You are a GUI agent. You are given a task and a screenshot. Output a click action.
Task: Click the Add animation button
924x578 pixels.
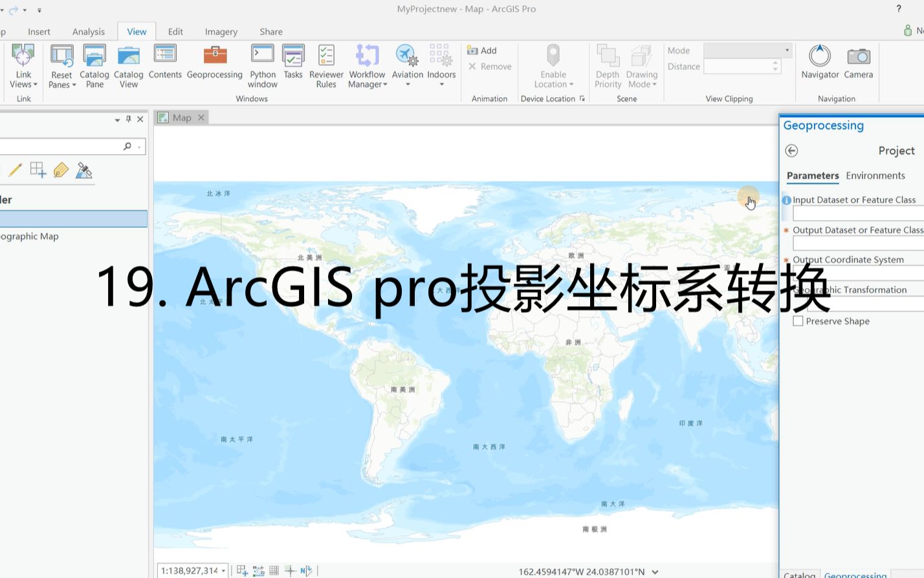[x=482, y=50]
